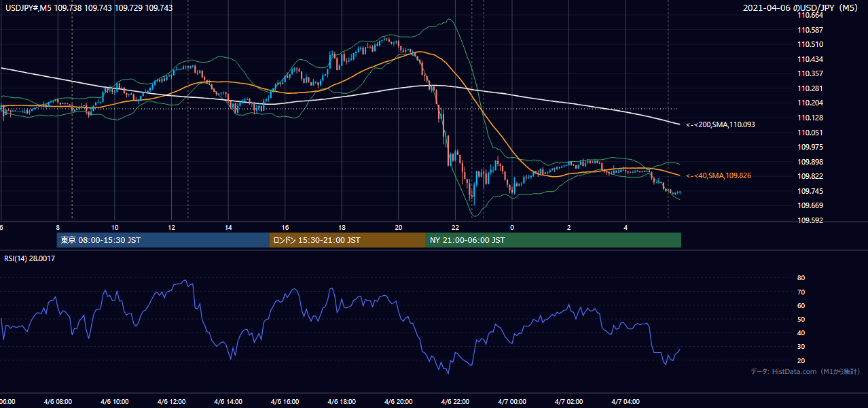The height and width of the screenshot is (408, 868).
Task: Click the "2021-04-06 のUSD/JPY (M5)" chart title
Action: (801, 8)
